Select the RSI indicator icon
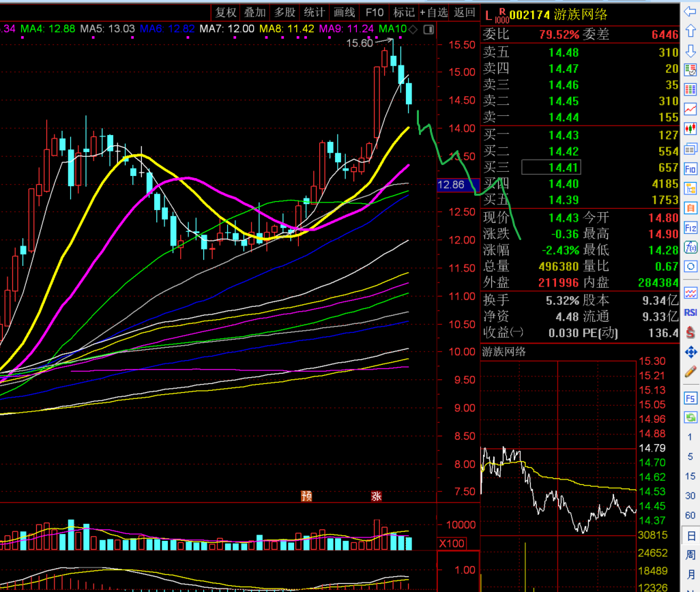The width and height of the screenshot is (700, 592). click(690, 312)
